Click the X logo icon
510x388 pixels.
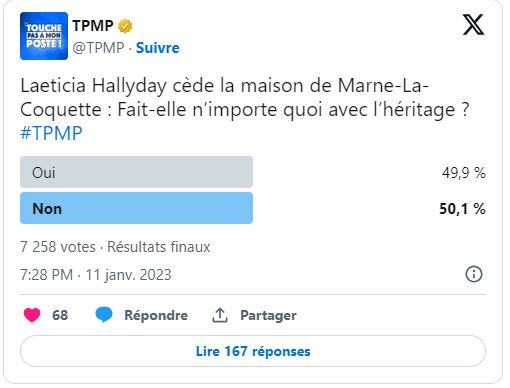tap(473, 25)
